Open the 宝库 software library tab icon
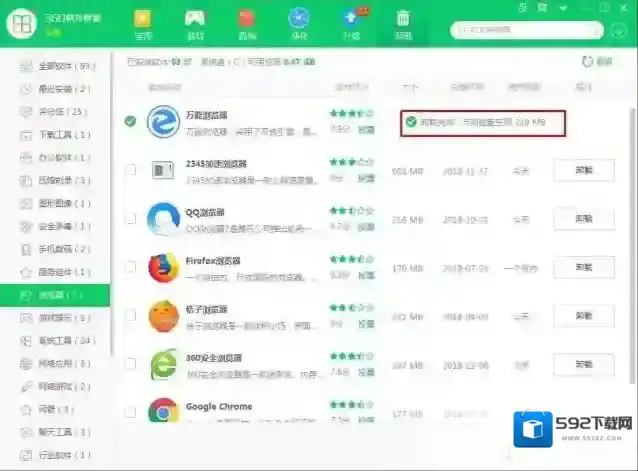638x471 pixels. [143, 23]
